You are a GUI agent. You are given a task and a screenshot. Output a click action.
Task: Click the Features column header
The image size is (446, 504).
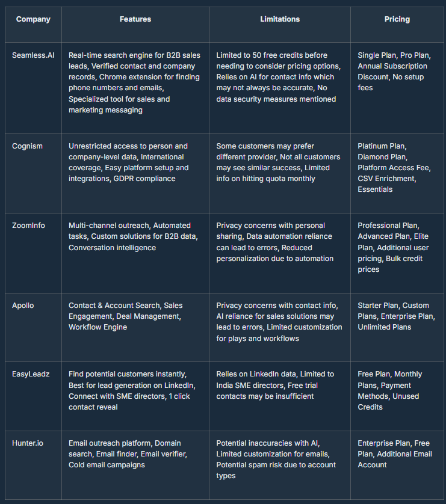(135, 19)
